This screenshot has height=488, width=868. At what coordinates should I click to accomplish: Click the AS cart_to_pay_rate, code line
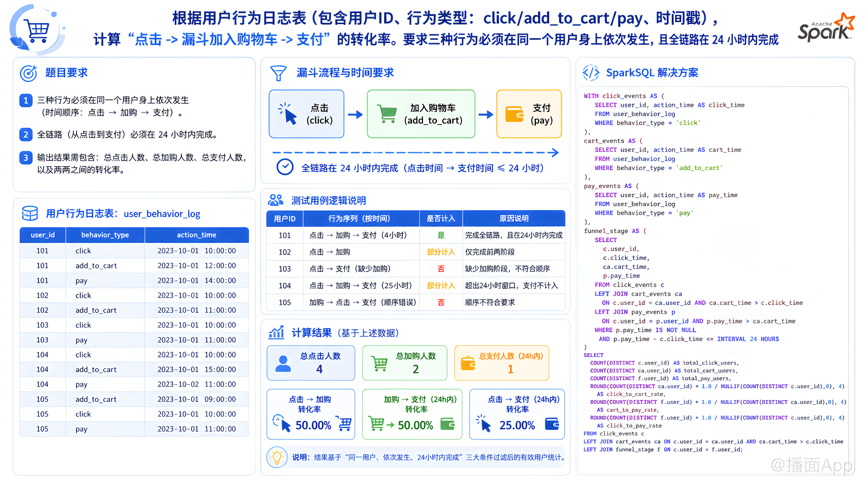coord(628,410)
